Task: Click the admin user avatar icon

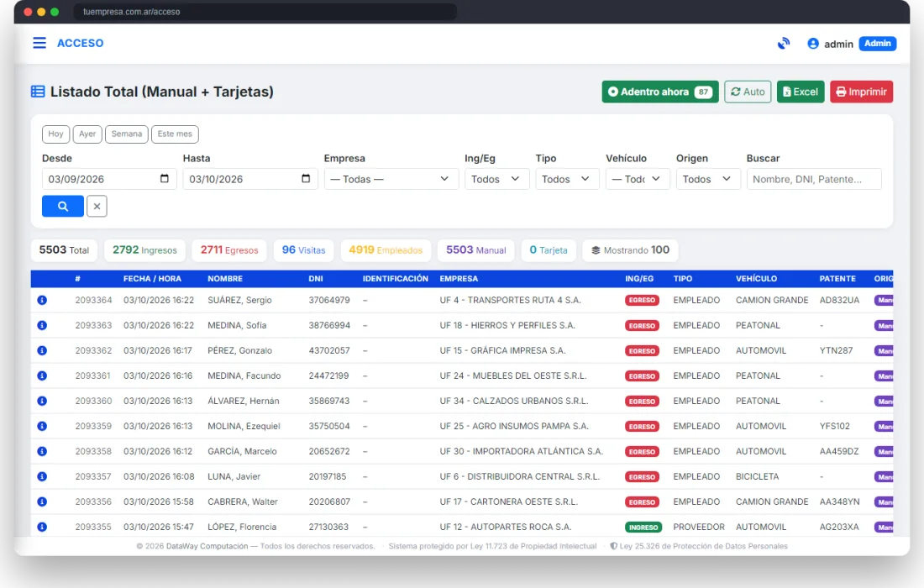Action: [x=812, y=44]
